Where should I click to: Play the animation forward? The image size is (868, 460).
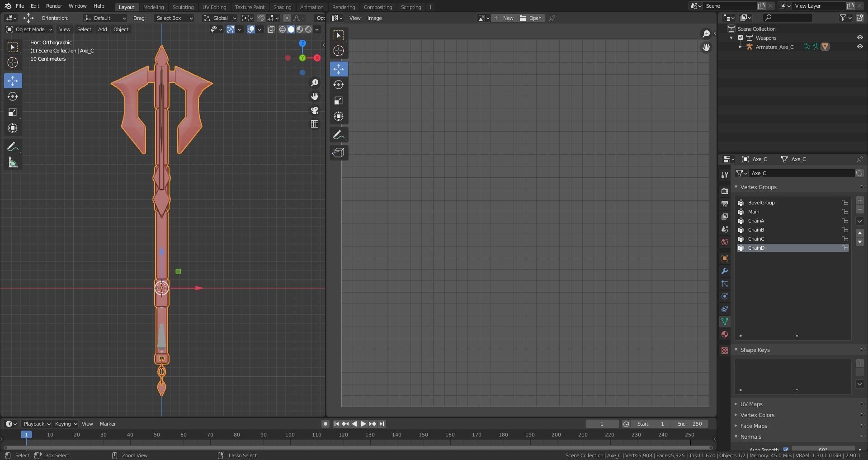click(363, 424)
